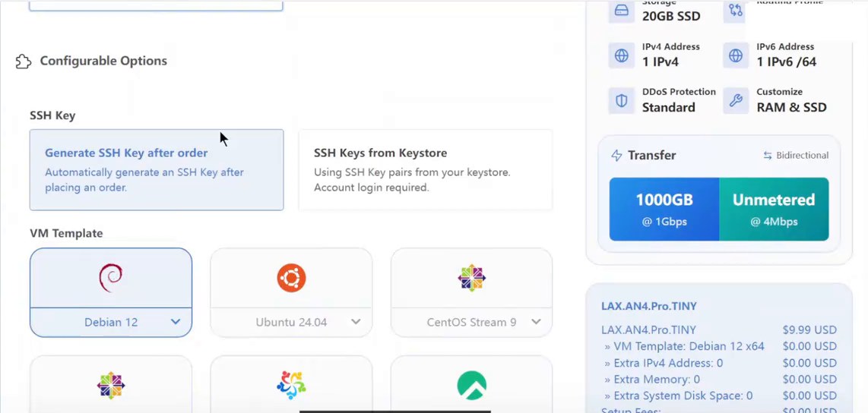Viewport: 868px width, 413px height.
Task: Click the Configurable Options heading text
Action: coord(103,61)
